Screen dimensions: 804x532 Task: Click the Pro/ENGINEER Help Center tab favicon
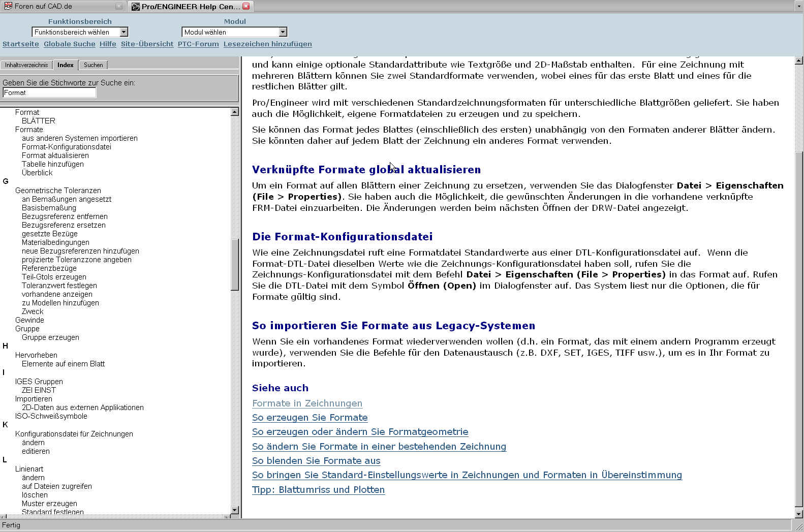click(136, 7)
